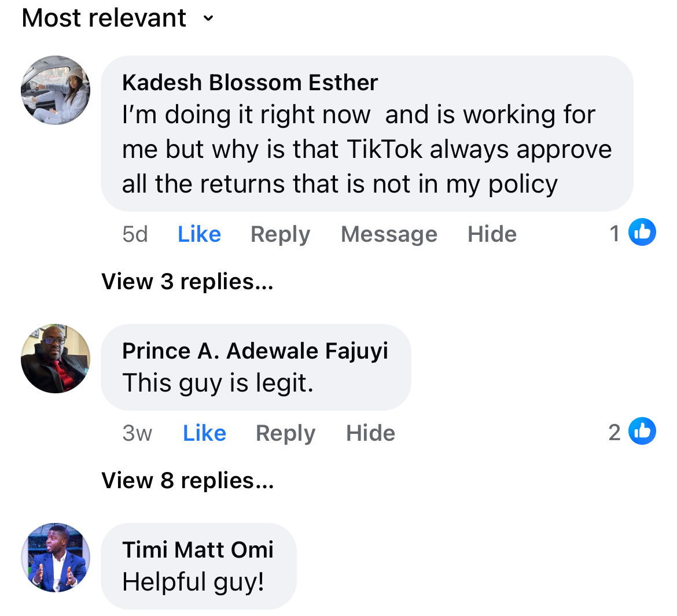Expand View 3 replies
The height and width of the screenshot is (616, 677).
(187, 282)
